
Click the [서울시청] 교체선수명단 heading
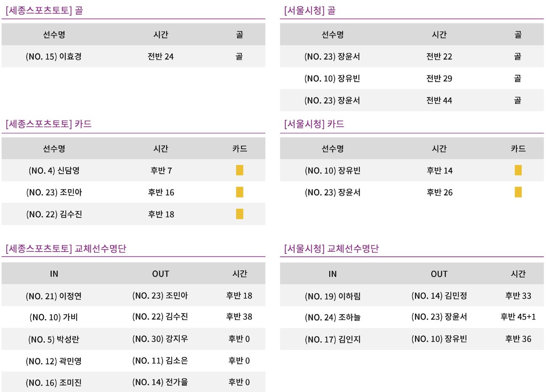331,248
